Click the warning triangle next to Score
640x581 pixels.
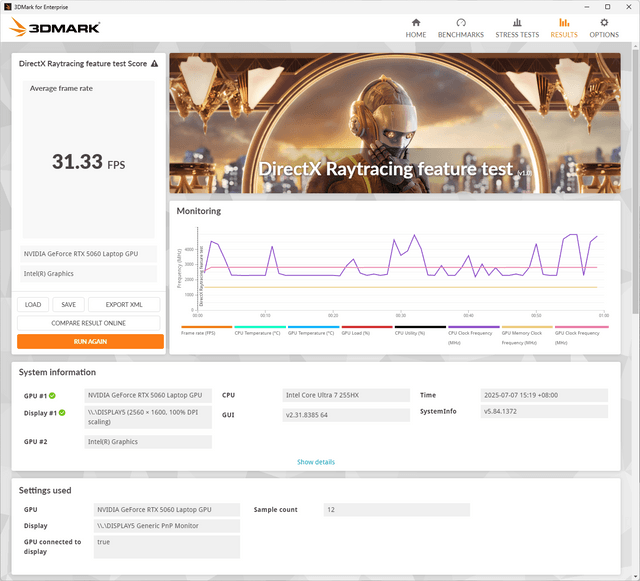coord(154,64)
